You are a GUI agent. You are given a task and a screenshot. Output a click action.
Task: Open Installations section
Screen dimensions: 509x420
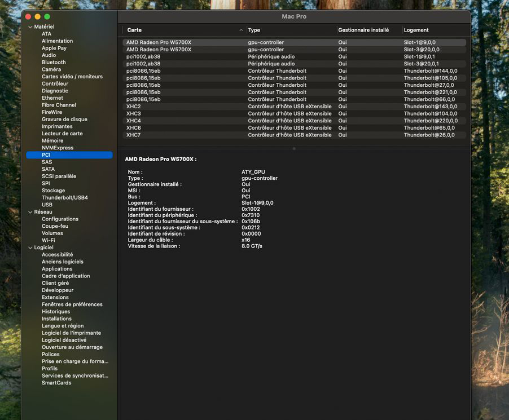point(56,319)
